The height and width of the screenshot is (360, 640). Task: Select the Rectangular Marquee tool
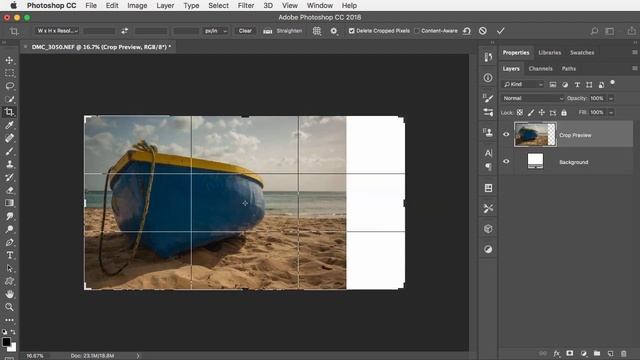[x=9, y=73]
